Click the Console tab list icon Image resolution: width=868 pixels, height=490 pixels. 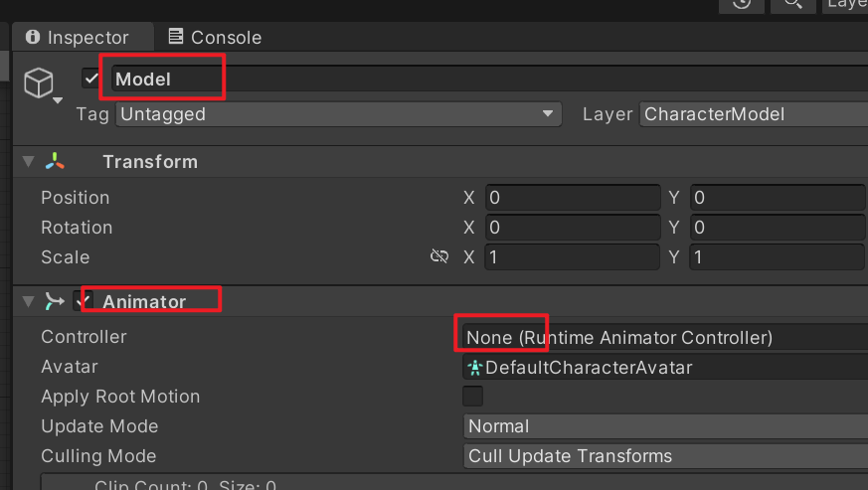coord(176,37)
